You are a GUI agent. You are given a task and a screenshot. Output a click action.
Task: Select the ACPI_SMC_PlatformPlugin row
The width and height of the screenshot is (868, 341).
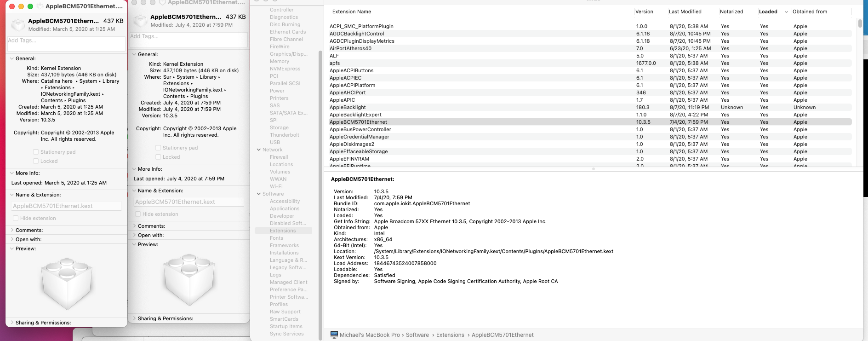tap(590, 26)
